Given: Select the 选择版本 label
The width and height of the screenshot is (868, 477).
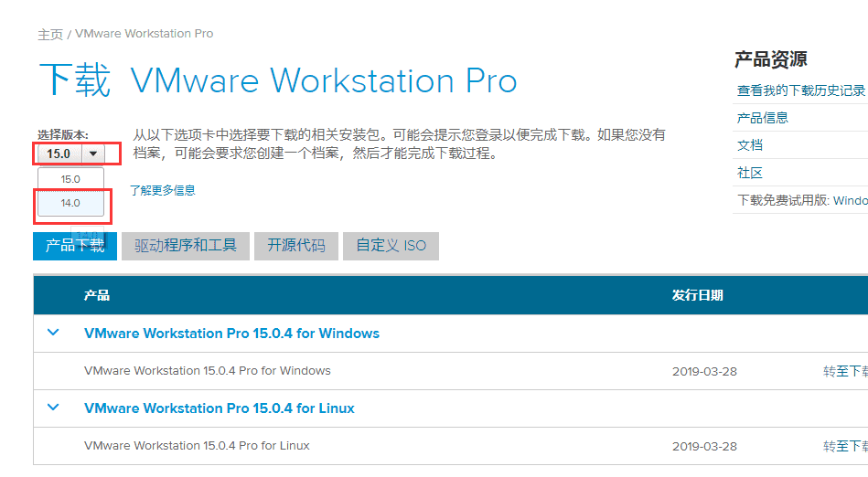Looking at the screenshot, I should (62, 134).
